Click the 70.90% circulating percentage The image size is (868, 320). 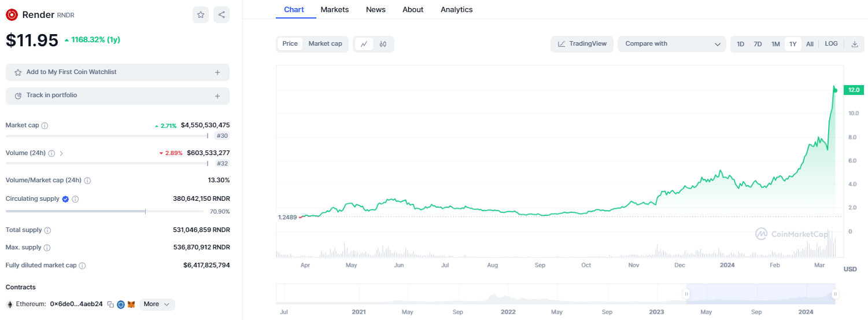coord(220,212)
